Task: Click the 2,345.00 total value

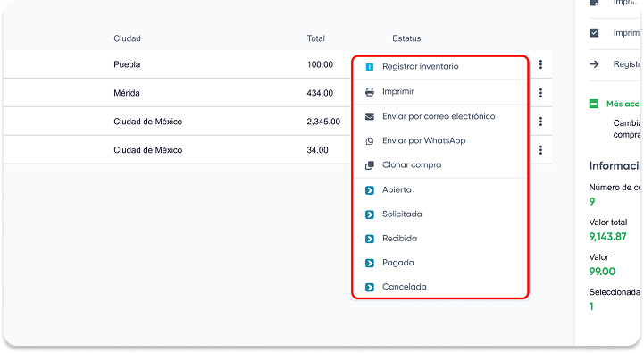Action: coord(323,122)
